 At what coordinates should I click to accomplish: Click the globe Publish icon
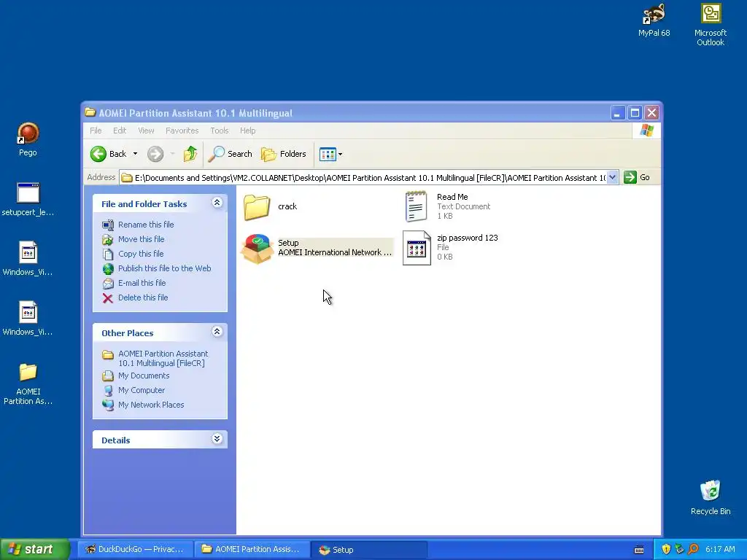(x=108, y=269)
